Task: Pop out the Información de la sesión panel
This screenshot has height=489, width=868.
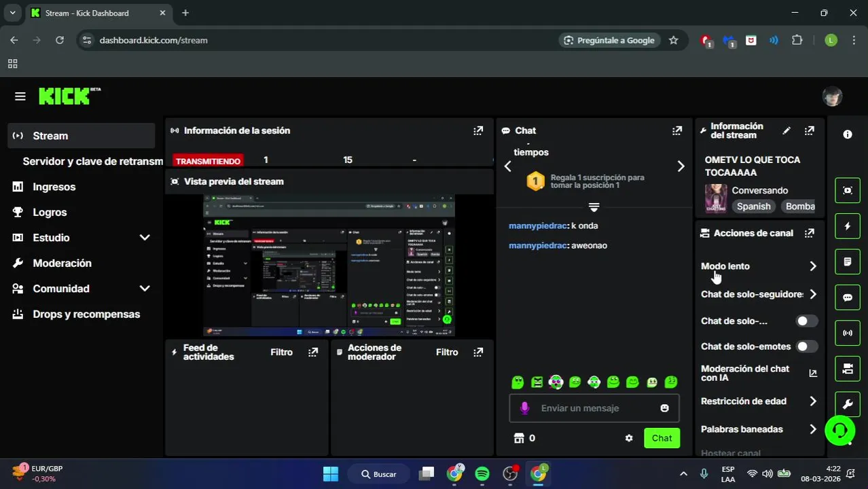Action: pos(478,130)
